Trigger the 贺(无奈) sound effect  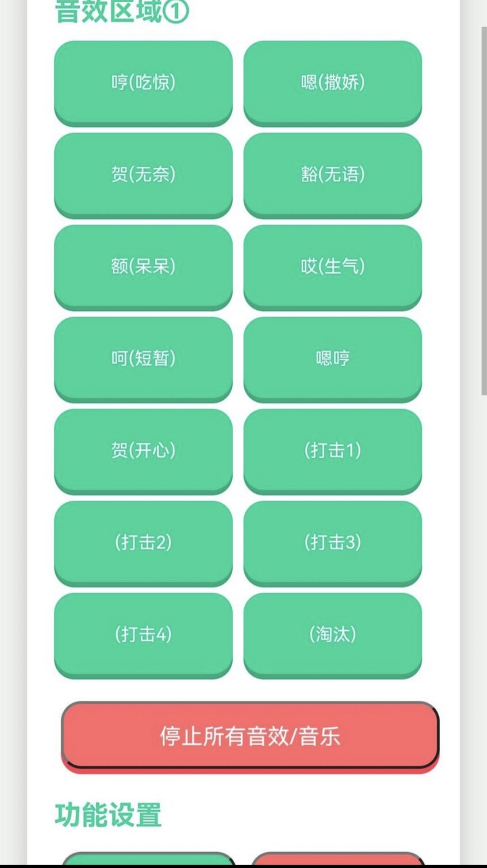[x=143, y=174]
